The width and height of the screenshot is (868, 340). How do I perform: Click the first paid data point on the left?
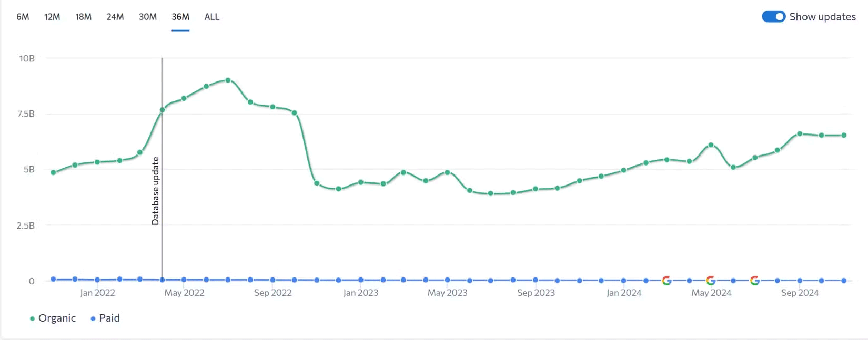click(x=53, y=279)
